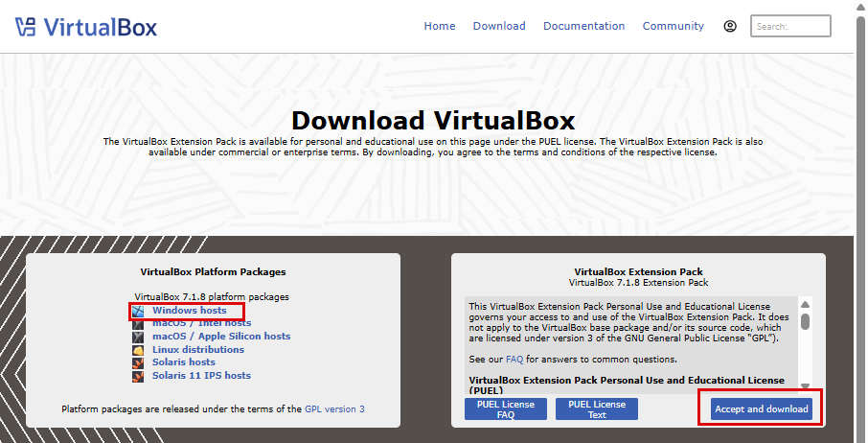Click the Linux distributions icon
Screen dimensions: 868x443
tap(139, 350)
